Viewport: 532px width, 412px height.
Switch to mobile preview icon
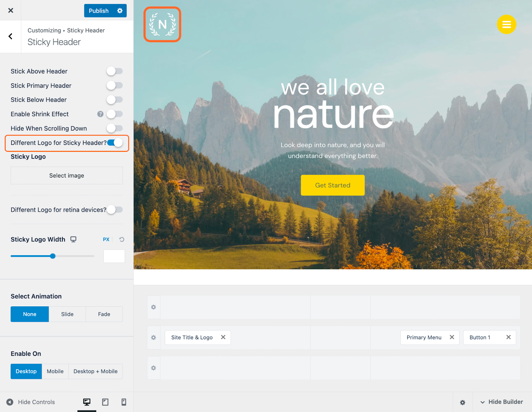[124, 402]
